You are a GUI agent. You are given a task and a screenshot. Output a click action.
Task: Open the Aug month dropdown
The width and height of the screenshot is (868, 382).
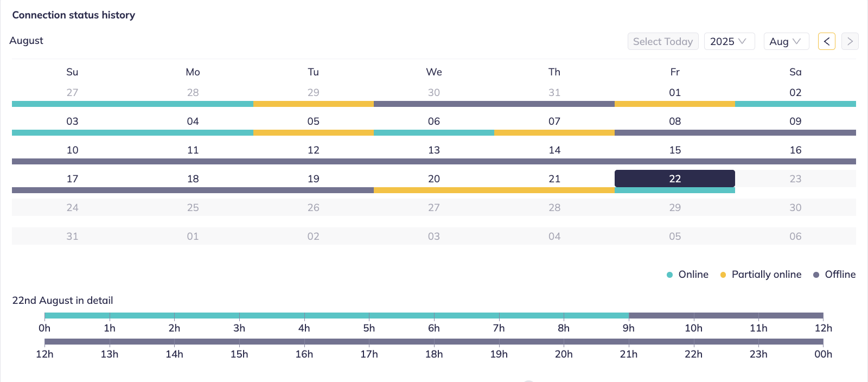pyautogui.click(x=786, y=41)
